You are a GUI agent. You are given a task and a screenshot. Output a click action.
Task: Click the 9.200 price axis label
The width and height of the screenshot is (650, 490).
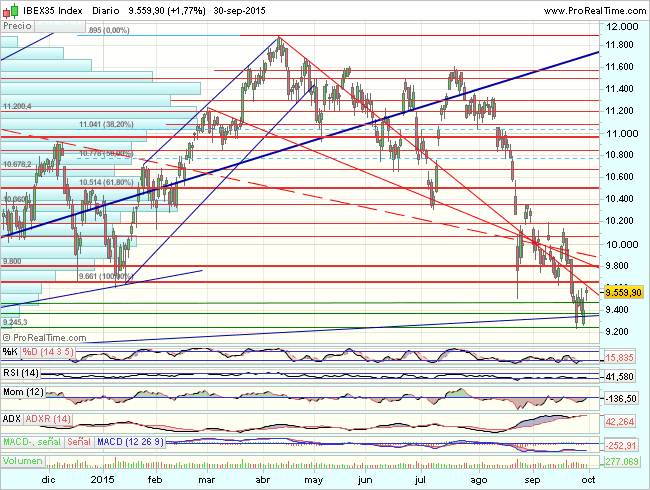click(x=619, y=332)
